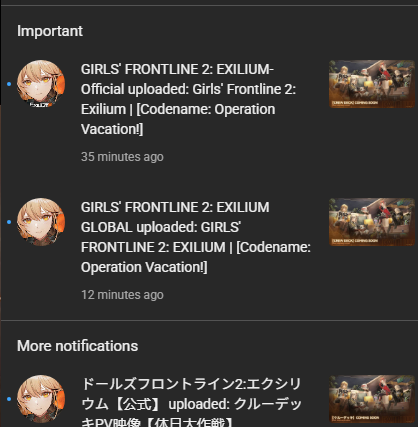Screen dimensions: 418x427
Task: Open the ドールズフロントライン2 uploaded notification text
Action: (x=192, y=402)
